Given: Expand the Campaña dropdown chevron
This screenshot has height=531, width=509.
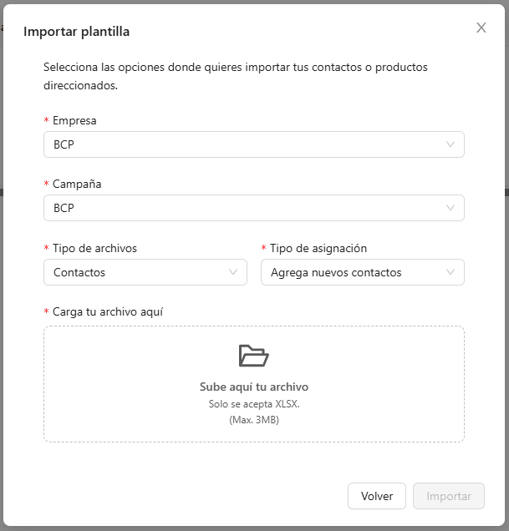Looking at the screenshot, I should [450, 208].
